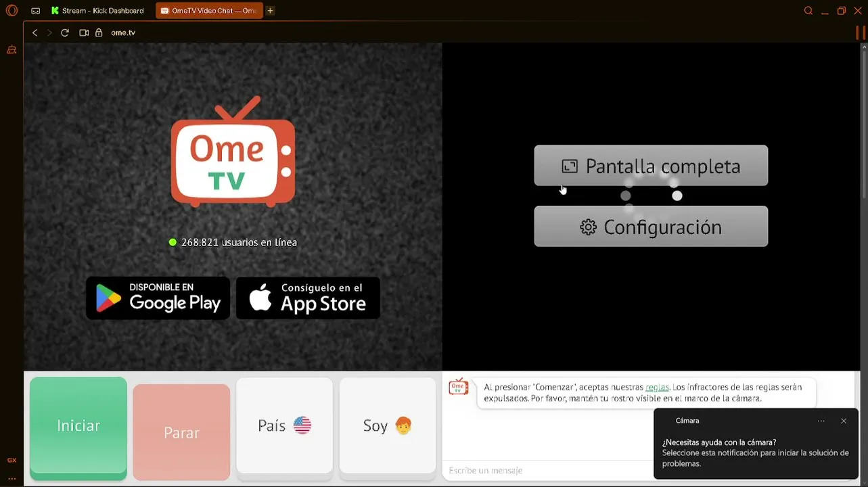868x487 pixels.
Task: Click the camera indicator in address bar
Action: point(84,32)
